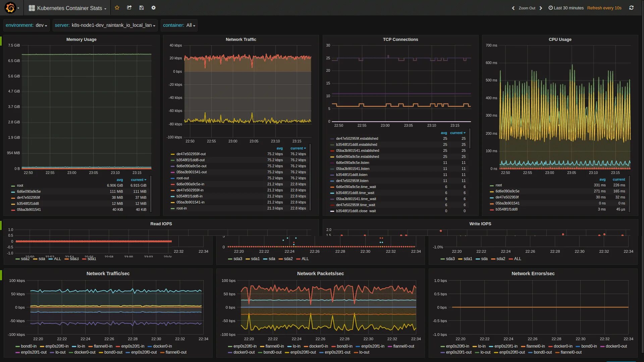Image resolution: width=644 pixels, height=362 pixels.
Task: Click the manual refresh icon
Action: click(631, 7)
